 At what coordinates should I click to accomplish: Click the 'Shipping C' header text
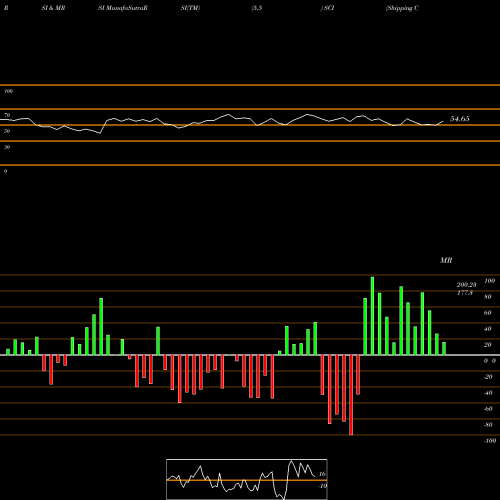coord(402,8)
